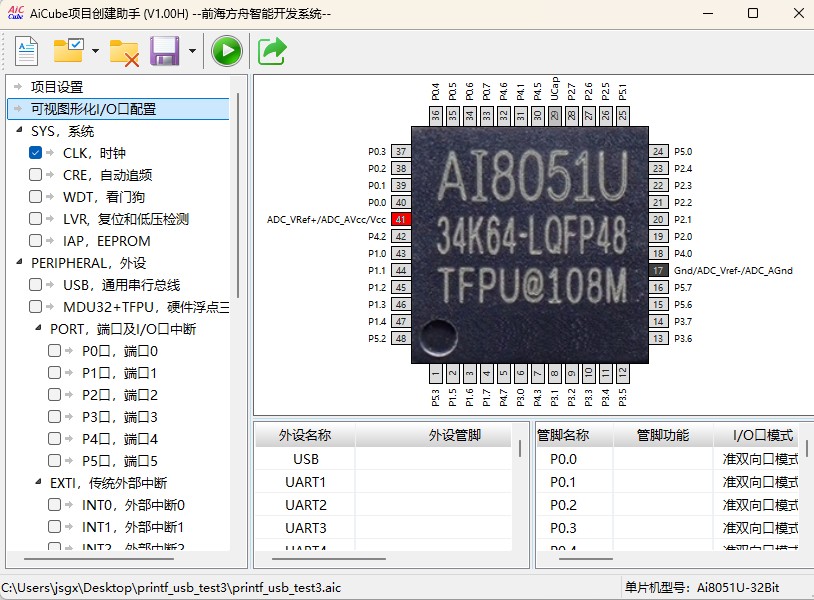Tick the P1口, 端口1 checkbox
The image size is (814, 600).
pyautogui.click(x=55, y=372)
